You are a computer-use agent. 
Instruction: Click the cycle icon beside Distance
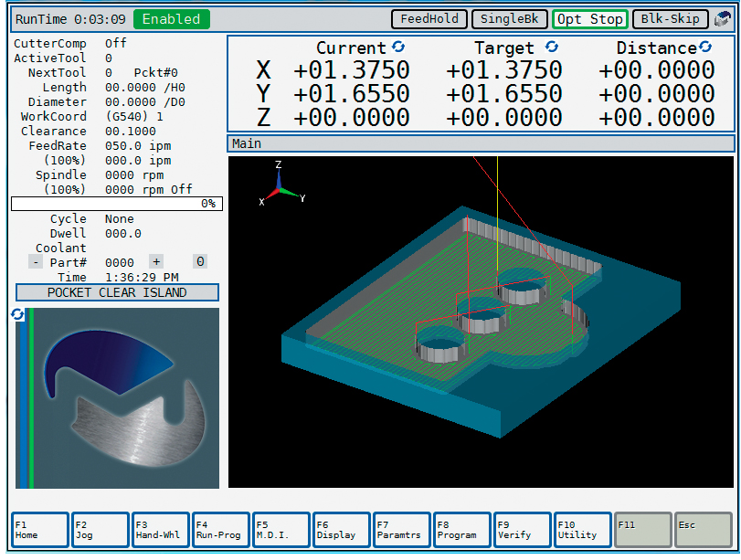pyautogui.click(x=705, y=47)
